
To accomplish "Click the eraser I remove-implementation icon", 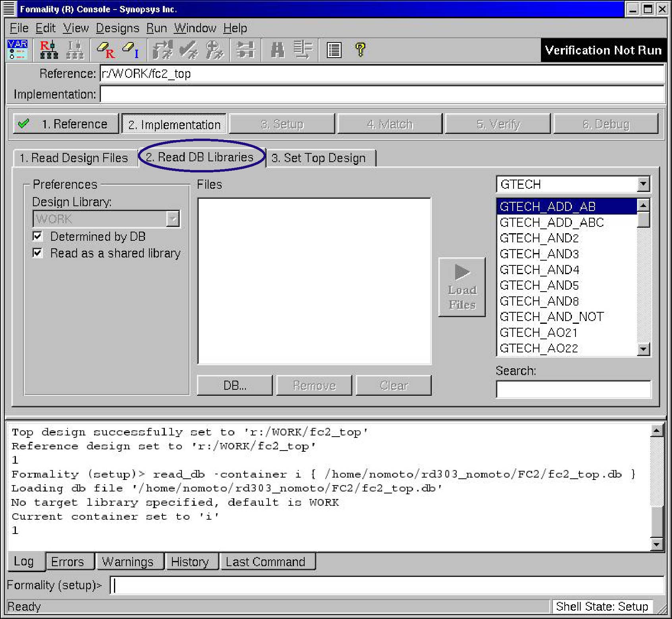I will point(131,50).
